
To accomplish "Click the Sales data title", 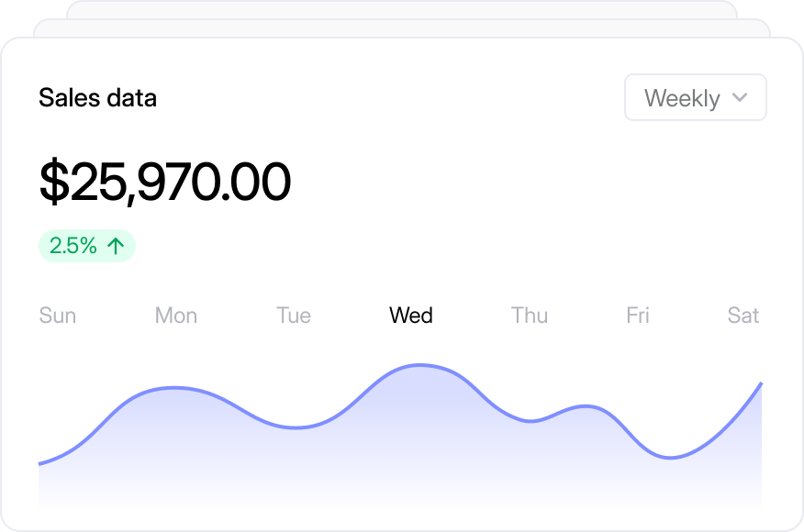I will (x=97, y=97).
